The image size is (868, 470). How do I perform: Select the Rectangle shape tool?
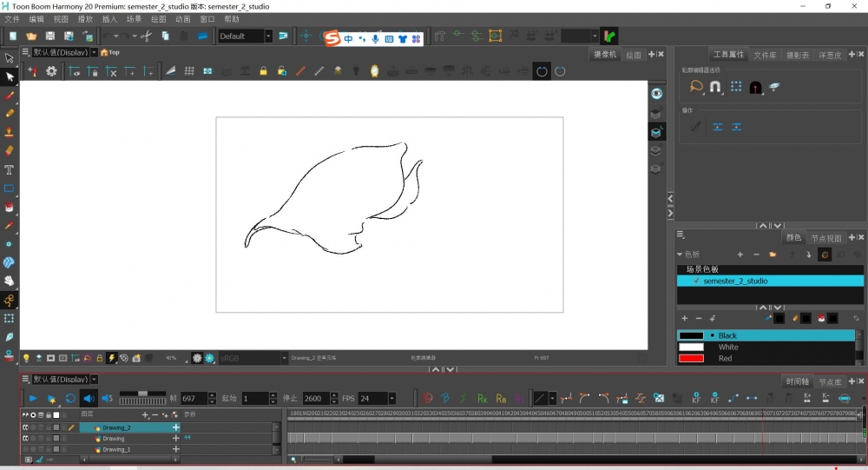pos(10,188)
